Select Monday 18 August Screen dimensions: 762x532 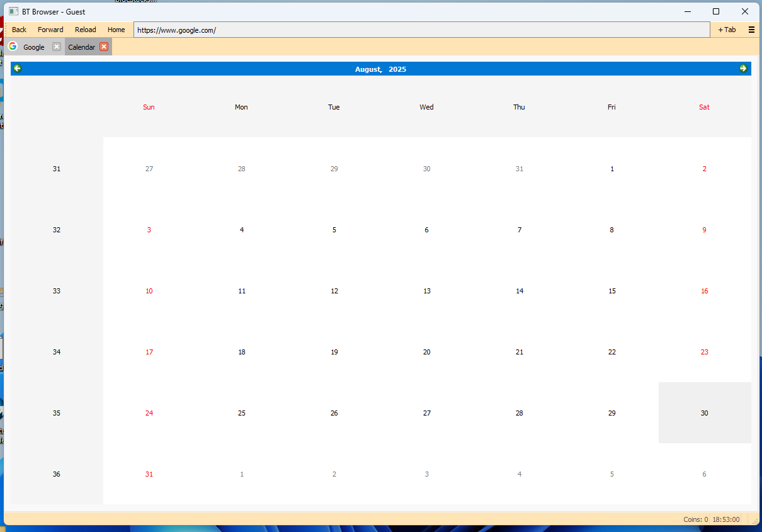tap(242, 352)
